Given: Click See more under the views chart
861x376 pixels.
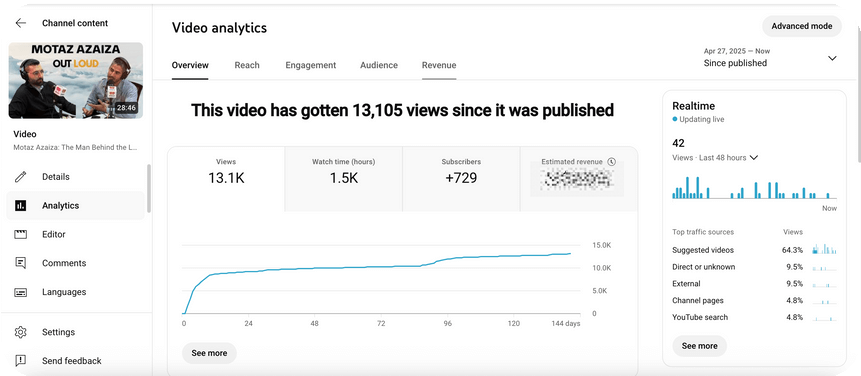Looking at the screenshot, I should pyautogui.click(x=209, y=353).
